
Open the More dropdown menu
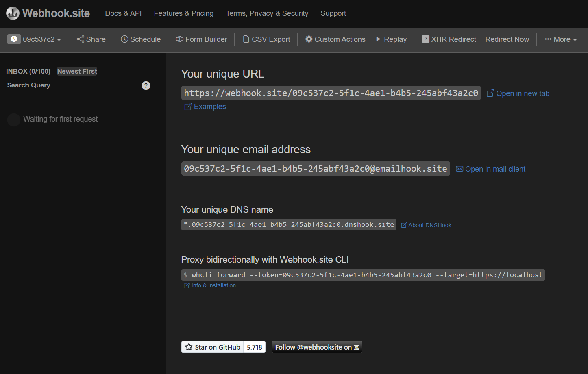(x=561, y=39)
